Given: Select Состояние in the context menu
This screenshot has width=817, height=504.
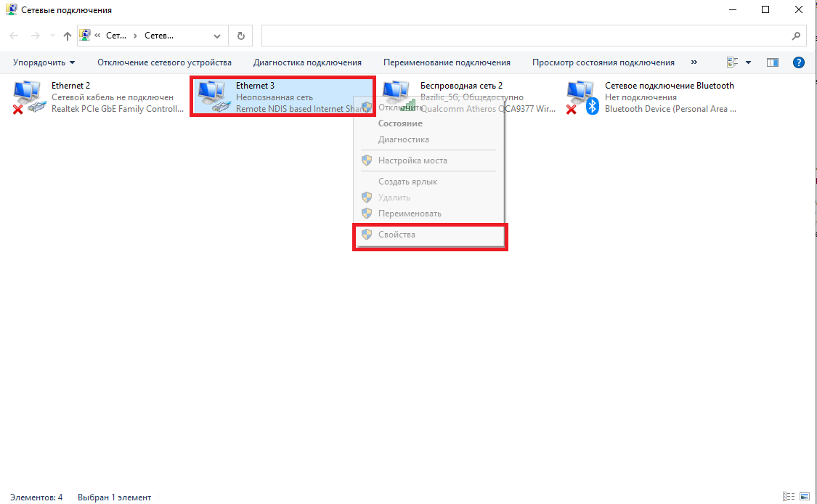Looking at the screenshot, I should coord(399,123).
